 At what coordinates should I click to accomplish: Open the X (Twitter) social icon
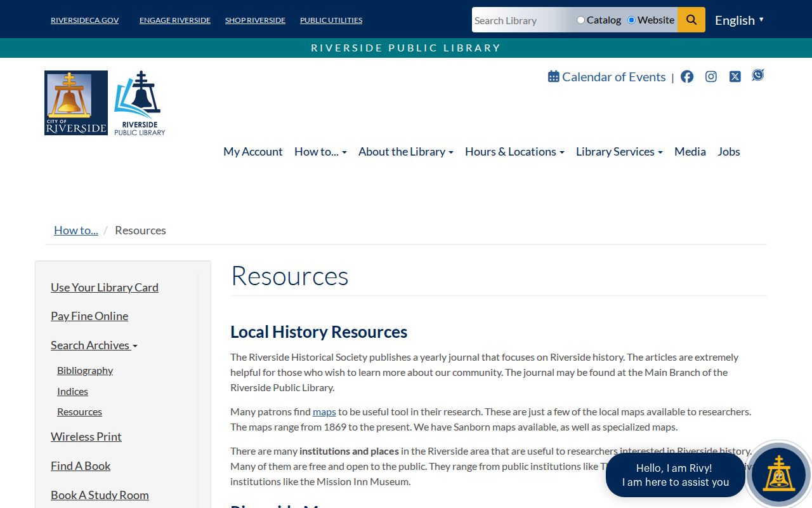click(x=735, y=77)
